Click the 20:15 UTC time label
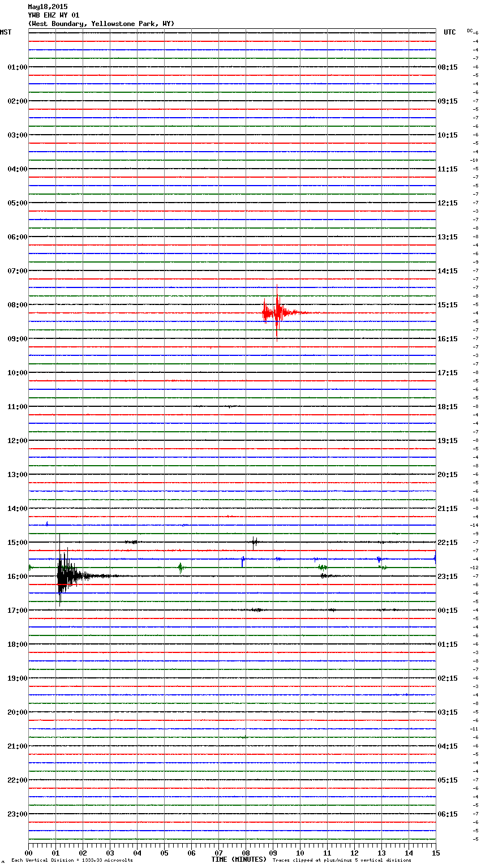This screenshot has width=481, height=868. [448, 475]
